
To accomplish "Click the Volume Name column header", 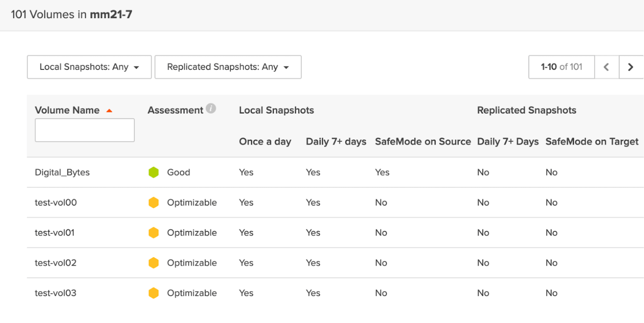I will [67, 110].
